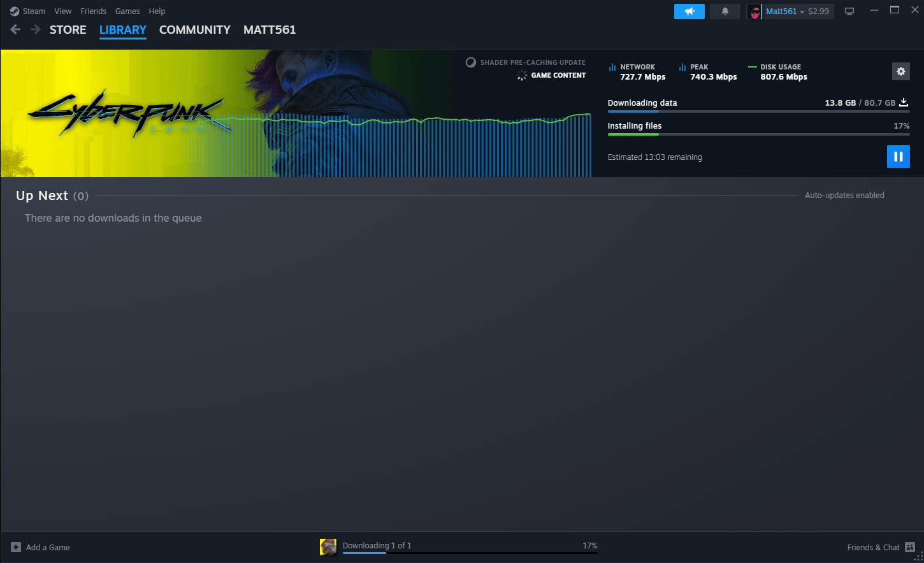Go forward with the right arrow
Screen dimensions: 924x563
tap(36, 30)
